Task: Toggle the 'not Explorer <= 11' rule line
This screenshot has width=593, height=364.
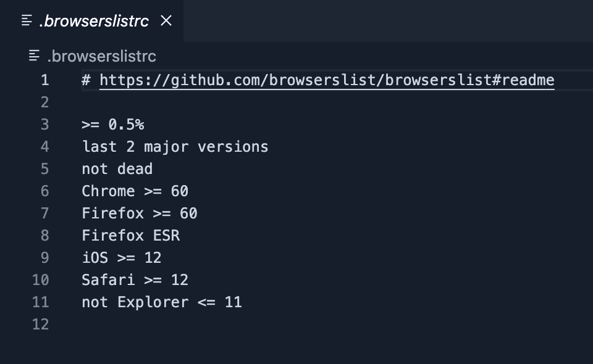Action: [x=161, y=302]
